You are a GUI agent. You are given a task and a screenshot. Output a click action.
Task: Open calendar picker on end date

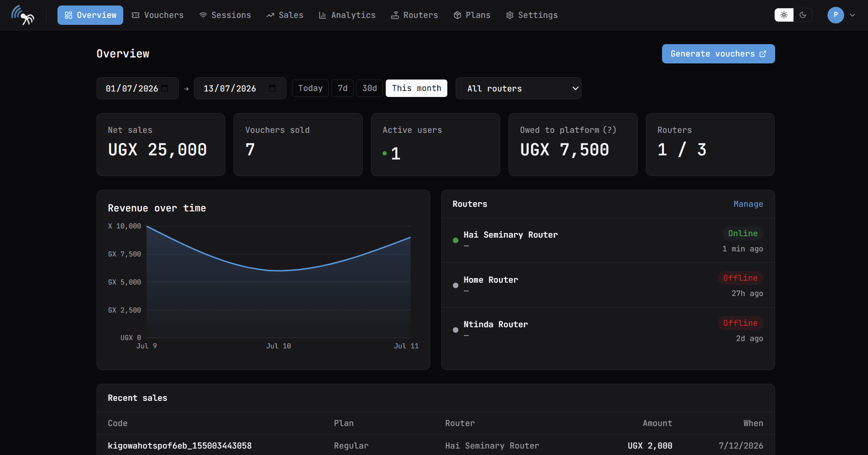tap(272, 88)
